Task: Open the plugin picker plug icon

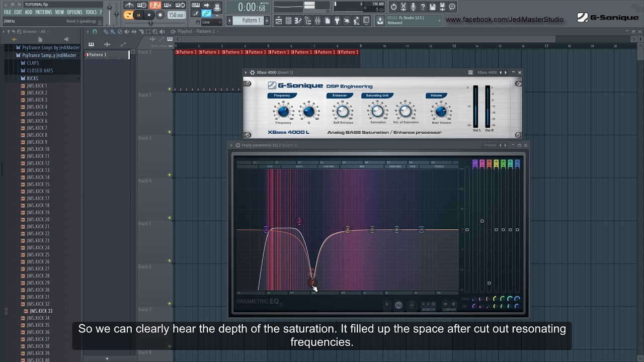Action: 337,20
